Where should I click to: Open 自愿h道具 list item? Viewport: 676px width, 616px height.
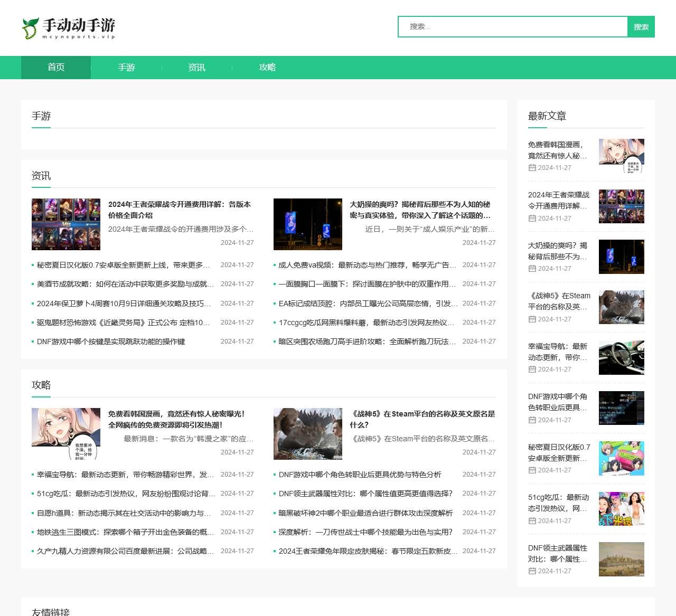(124, 513)
